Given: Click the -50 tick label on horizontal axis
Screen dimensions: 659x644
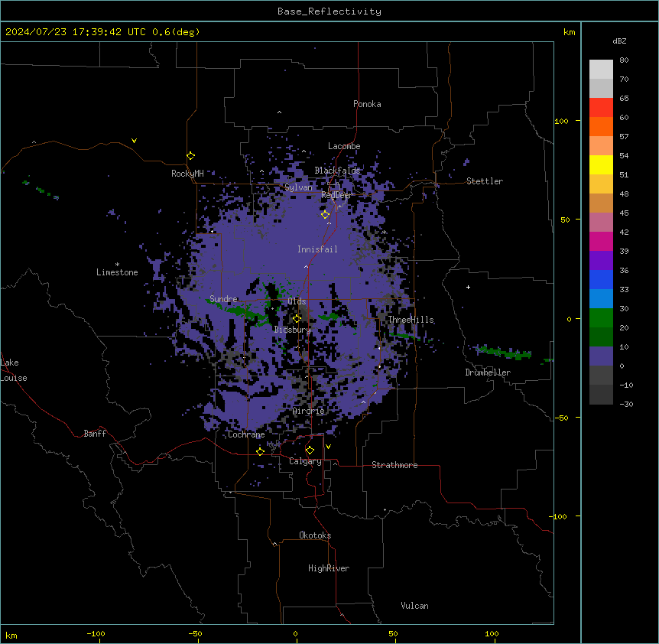Looking at the screenshot, I should click(x=195, y=633).
